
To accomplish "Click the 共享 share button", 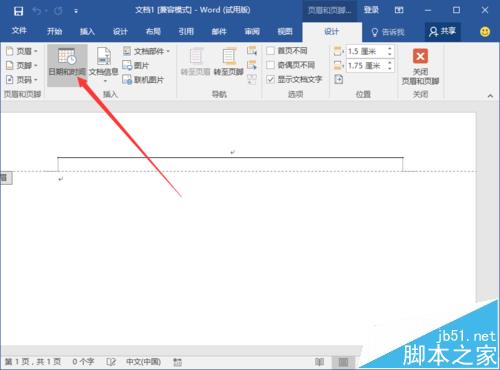I will [x=442, y=32].
